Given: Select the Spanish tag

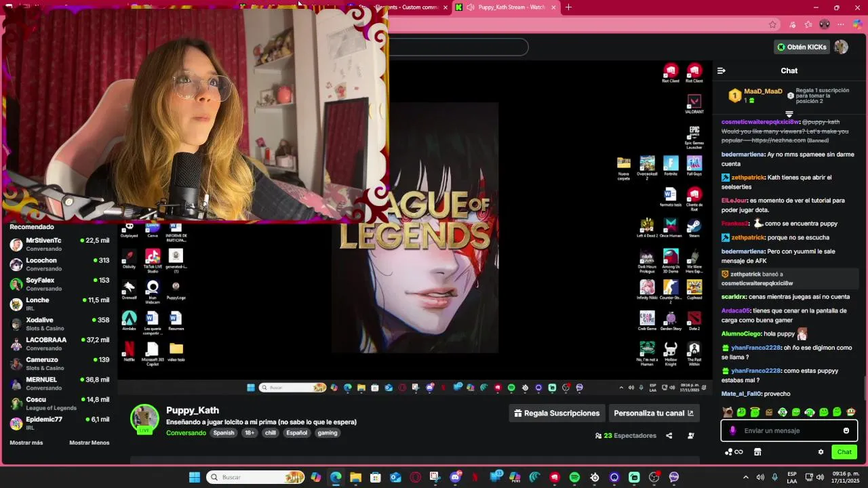Looking at the screenshot, I should coord(224,433).
